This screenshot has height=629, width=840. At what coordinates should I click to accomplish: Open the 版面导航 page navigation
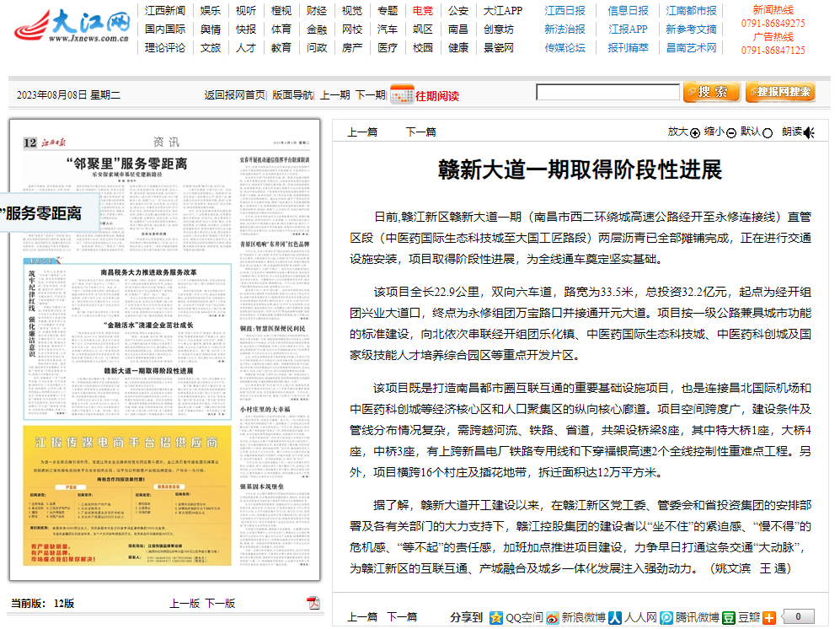click(292, 95)
